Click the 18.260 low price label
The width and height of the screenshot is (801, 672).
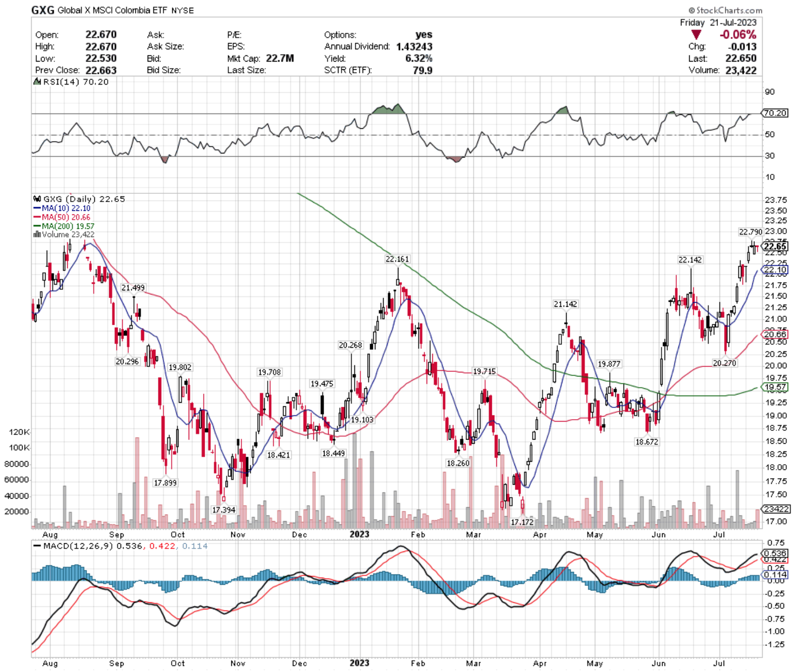click(458, 463)
